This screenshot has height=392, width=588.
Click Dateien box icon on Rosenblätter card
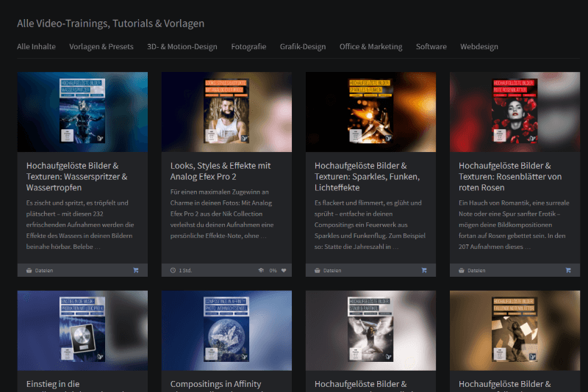462,270
